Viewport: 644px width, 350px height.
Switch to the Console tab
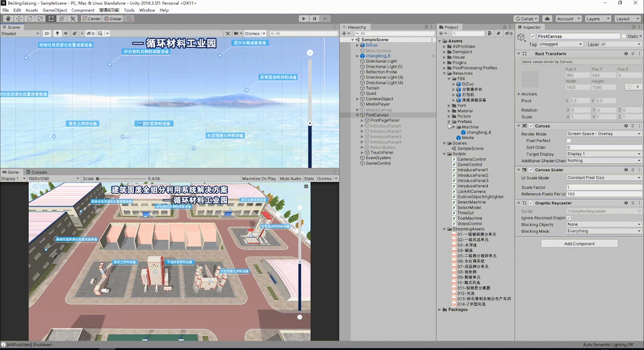click(37, 172)
